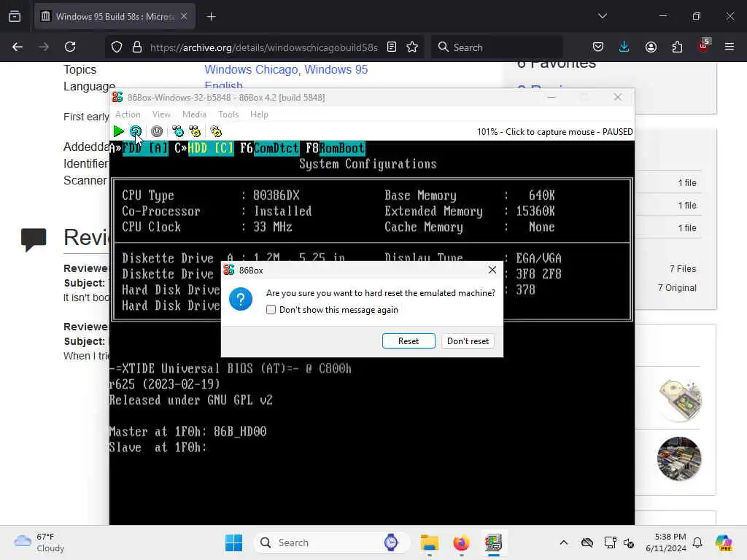Viewport: 747px width, 560px height.
Task: Open 86Box settings gear toolbar icon
Action: 216,131
